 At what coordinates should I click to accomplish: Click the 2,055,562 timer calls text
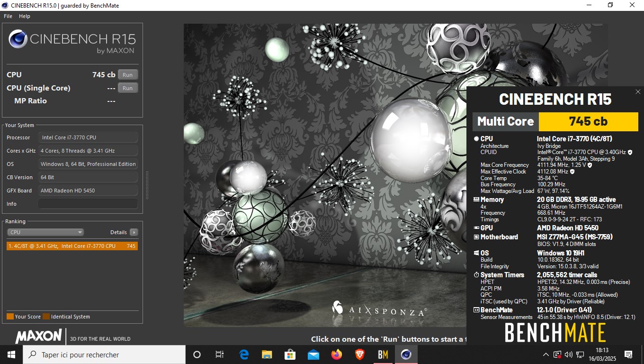coord(567,275)
